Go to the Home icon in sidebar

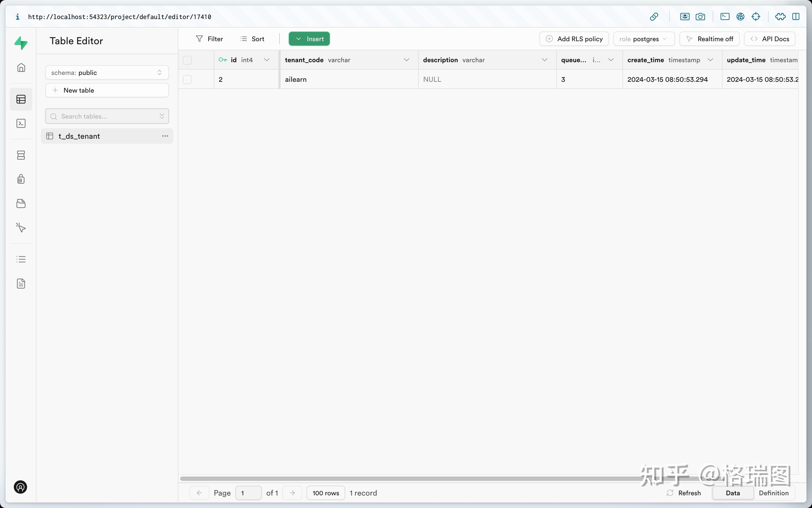[x=21, y=67]
